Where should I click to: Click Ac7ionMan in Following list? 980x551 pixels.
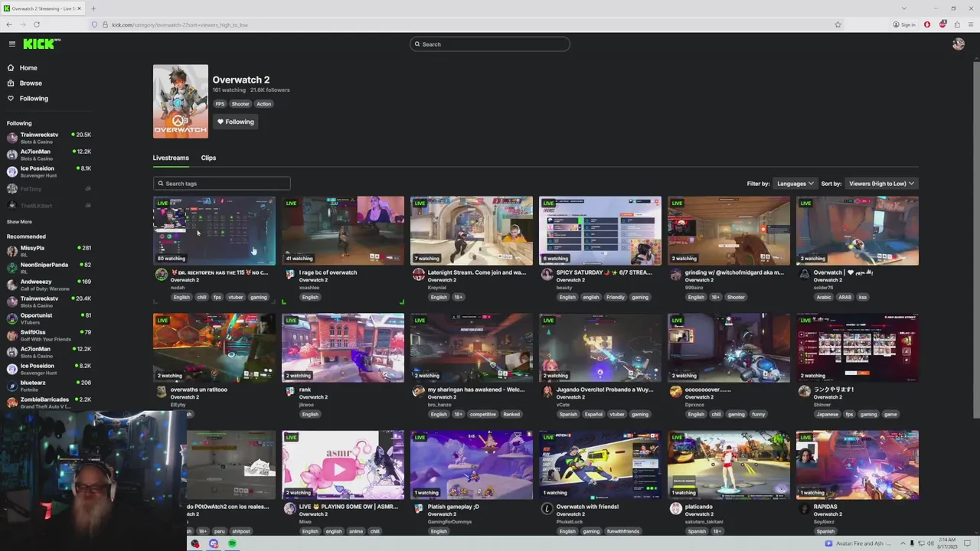pos(49,155)
